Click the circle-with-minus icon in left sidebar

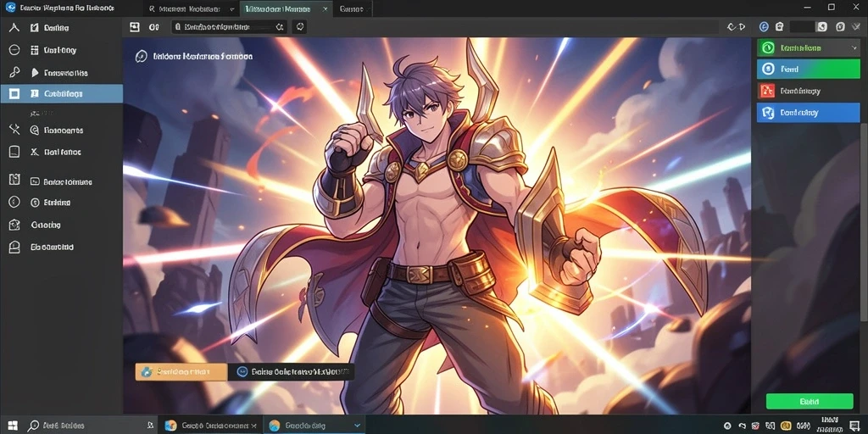[x=15, y=50]
